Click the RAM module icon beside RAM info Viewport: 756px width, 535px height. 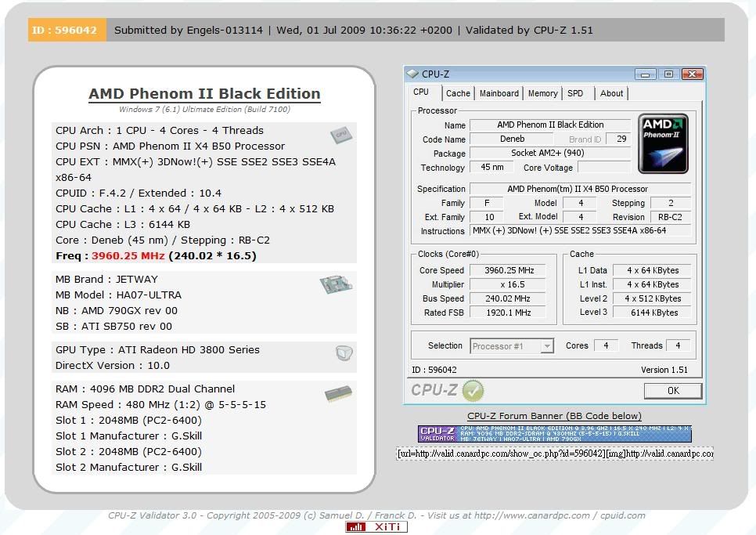click(x=338, y=393)
